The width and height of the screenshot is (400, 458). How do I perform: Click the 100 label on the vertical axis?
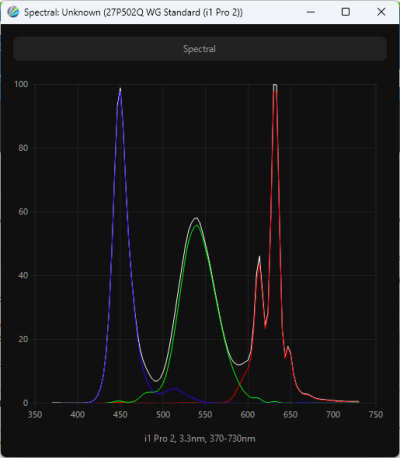21,84
